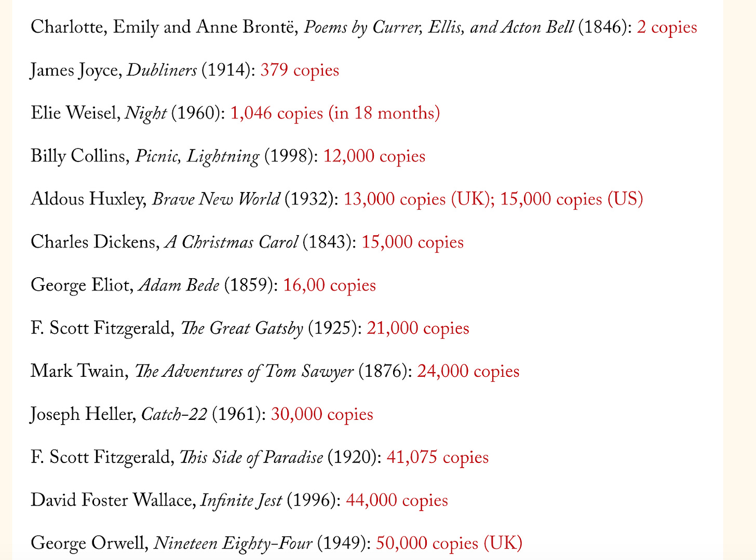756x560 pixels.
Task: Click the "379 copies" link for Dubliners
Action: click(300, 70)
